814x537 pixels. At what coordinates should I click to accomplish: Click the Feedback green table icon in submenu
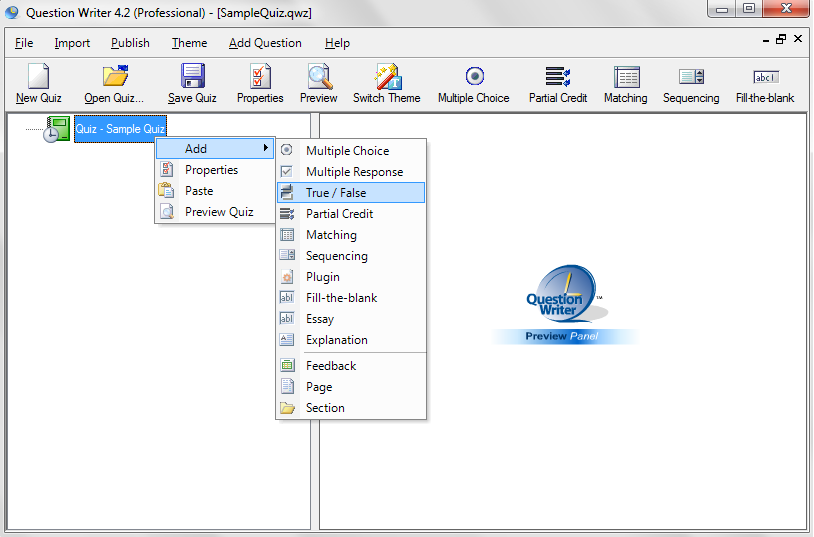(x=287, y=366)
